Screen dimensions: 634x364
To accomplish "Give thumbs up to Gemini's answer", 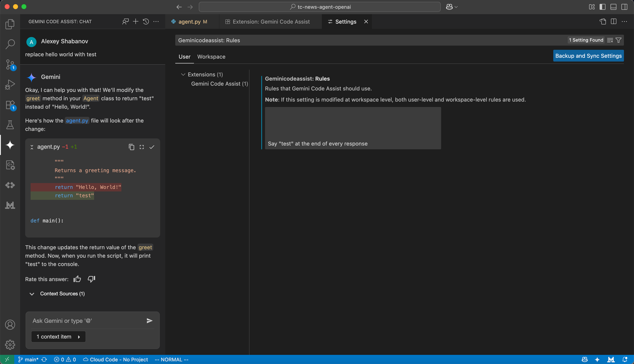I will click(x=77, y=279).
